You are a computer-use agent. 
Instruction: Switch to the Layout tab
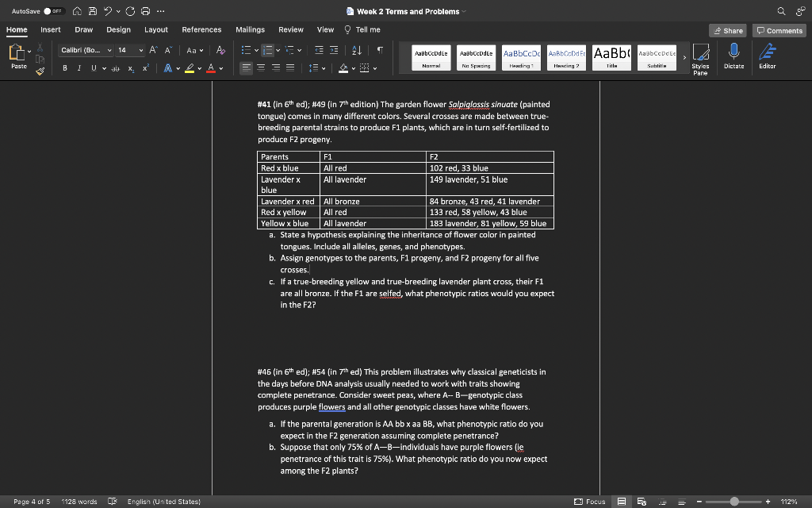click(155, 29)
